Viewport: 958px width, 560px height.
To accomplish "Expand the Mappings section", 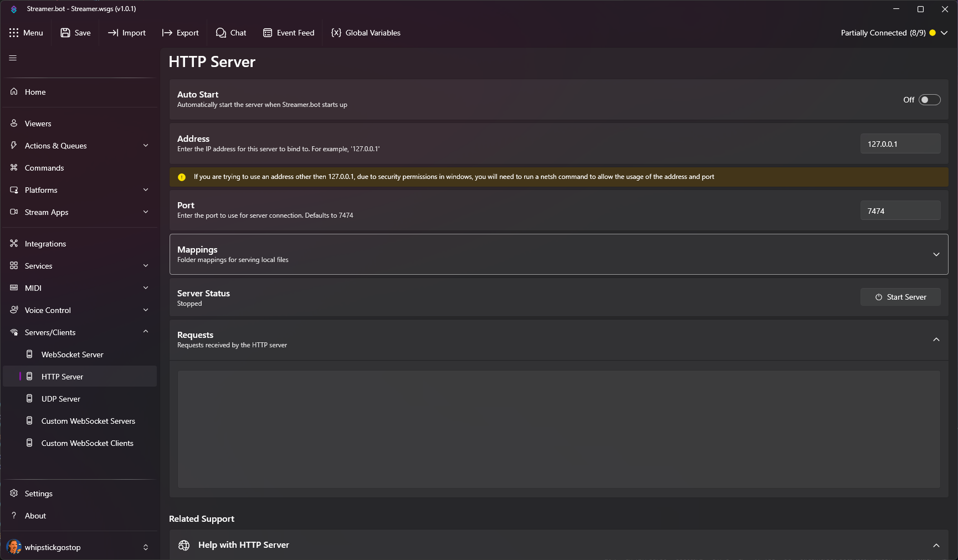I will [936, 254].
